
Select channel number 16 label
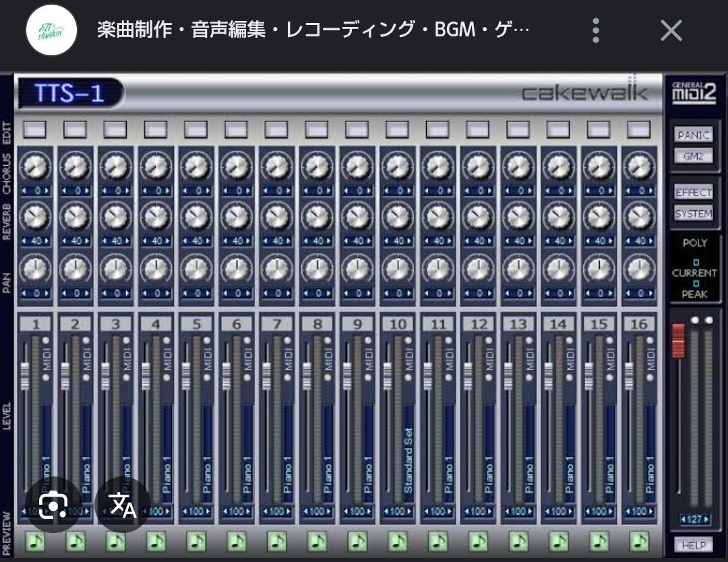(x=639, y=324)
